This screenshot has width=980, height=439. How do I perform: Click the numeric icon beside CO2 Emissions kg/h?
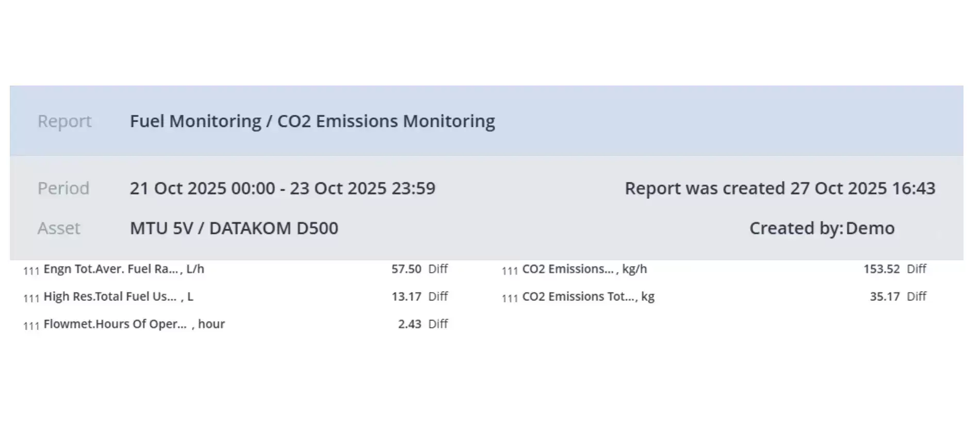pos(510,271)
